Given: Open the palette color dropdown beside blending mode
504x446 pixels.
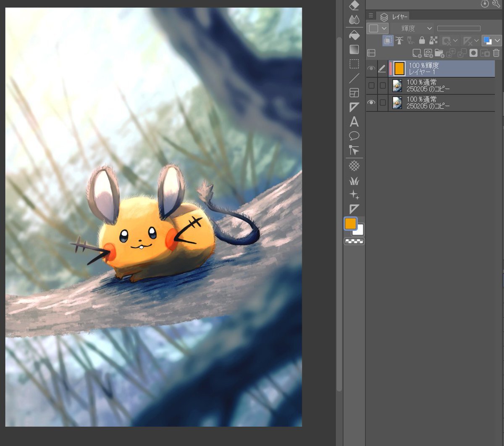Looking at the screenshot, I should point(377,28).
